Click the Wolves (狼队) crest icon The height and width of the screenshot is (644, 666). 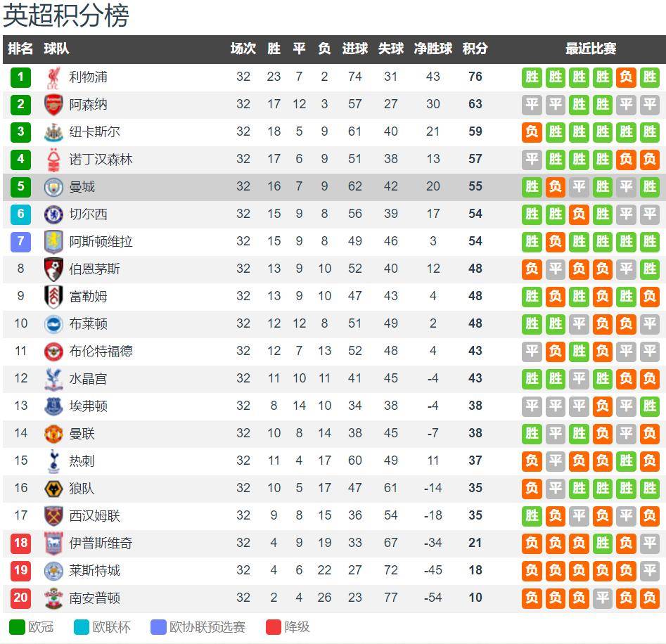click(x=53, y=488)
